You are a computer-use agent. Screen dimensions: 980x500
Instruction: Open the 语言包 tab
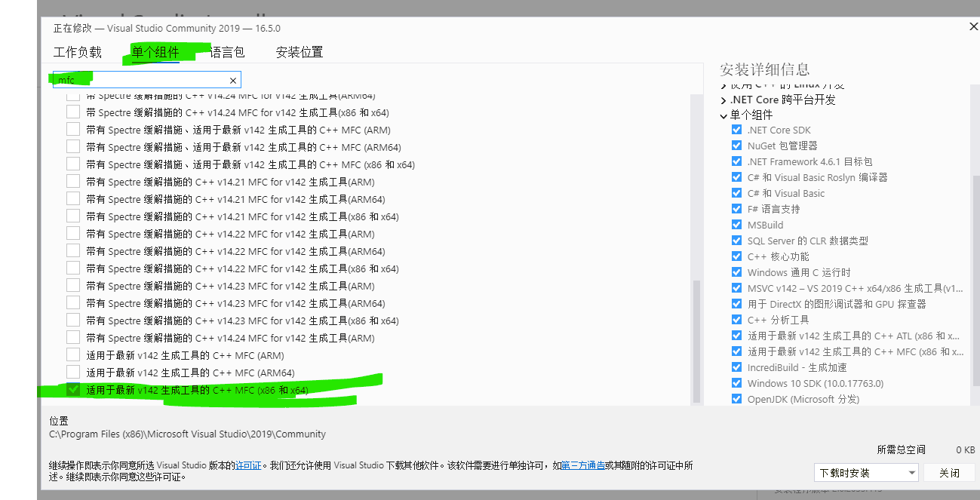coord(227,52)
